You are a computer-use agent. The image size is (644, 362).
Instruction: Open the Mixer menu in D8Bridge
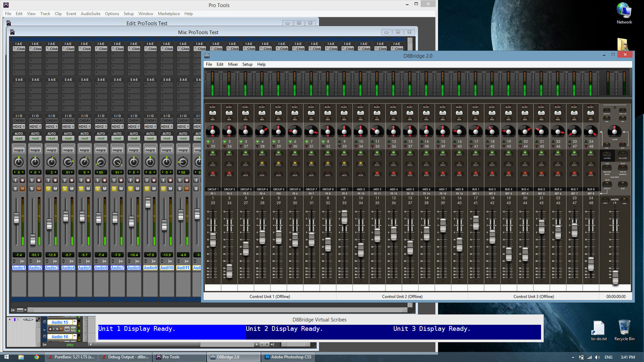[x=233, y=64]
